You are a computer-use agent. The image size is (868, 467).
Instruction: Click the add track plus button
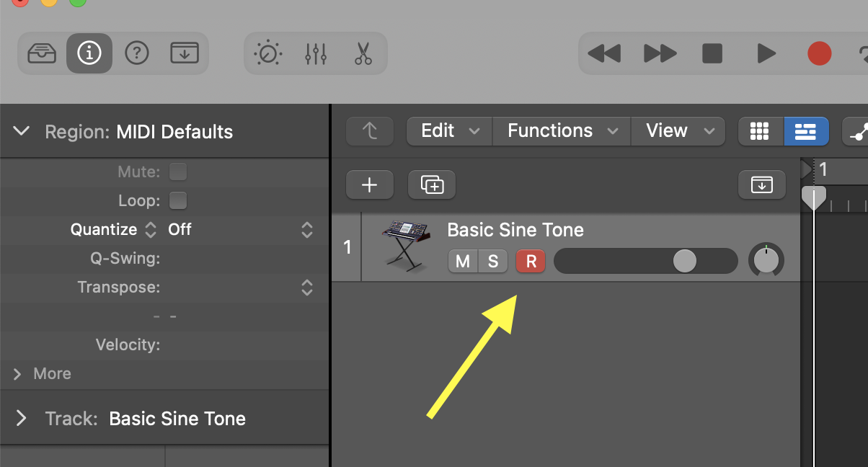(370, 185)
